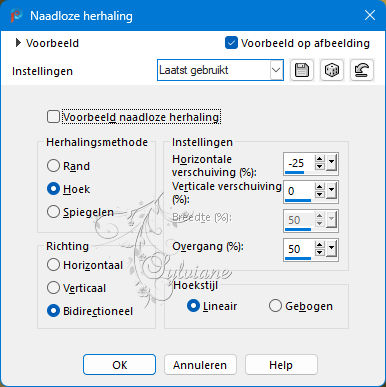
Task: Click the reset to default arrow icon
Action: (x=362, y=70)
